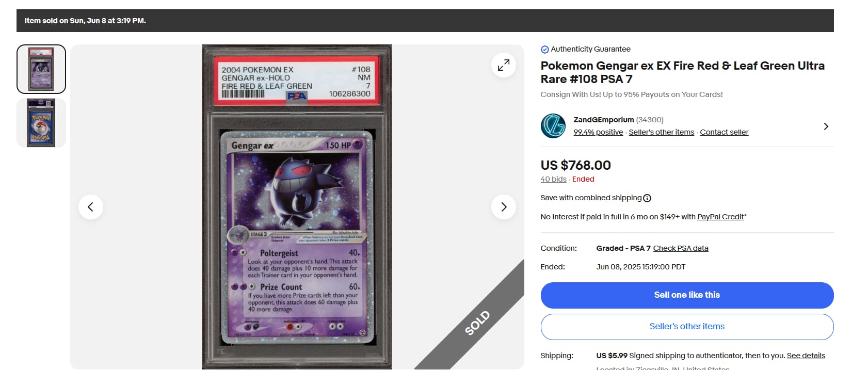The width and height of the screenshot is (868, 370).
Task: Follow the PayPal Credit link
Action: tap(720, 217)
